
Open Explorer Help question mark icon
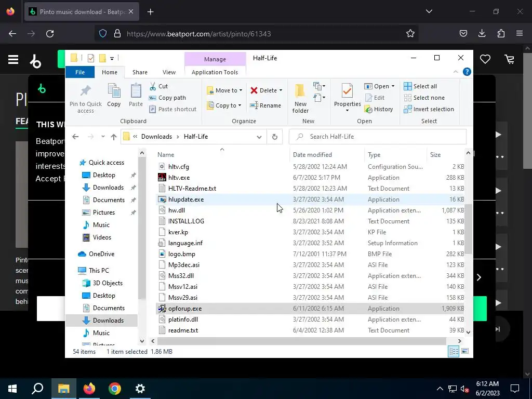coord(467,72)
